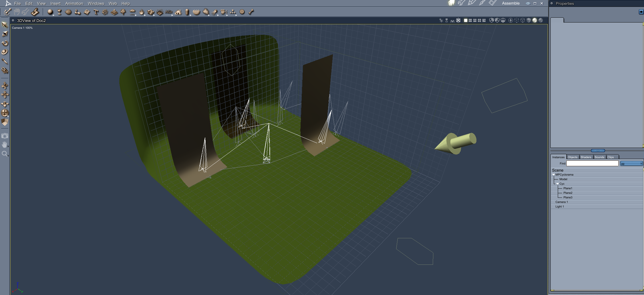Open the Animation menu

(74, 3)
